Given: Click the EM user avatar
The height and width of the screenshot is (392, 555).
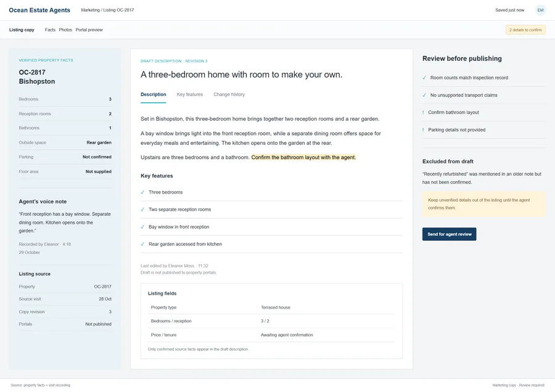Looking at the screenshot, I should point(540,10).
